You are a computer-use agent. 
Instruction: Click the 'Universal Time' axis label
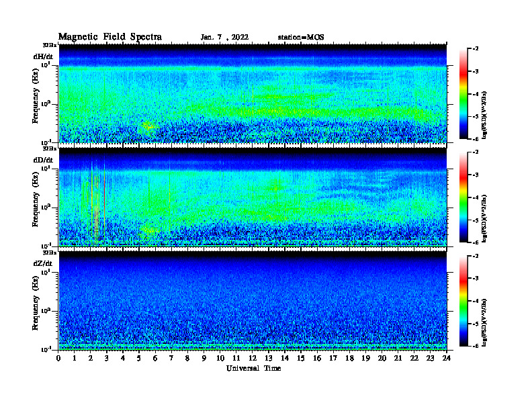(253, 368)
